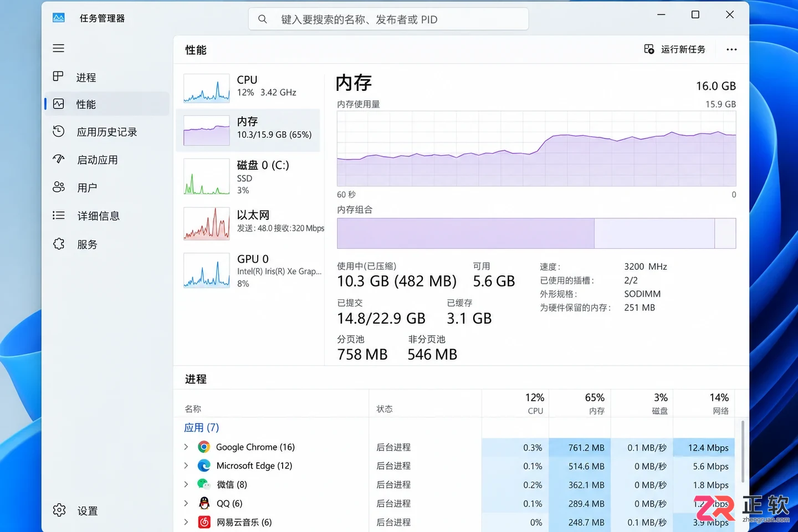Click the 服务 puzzle icon

point(59,244)
